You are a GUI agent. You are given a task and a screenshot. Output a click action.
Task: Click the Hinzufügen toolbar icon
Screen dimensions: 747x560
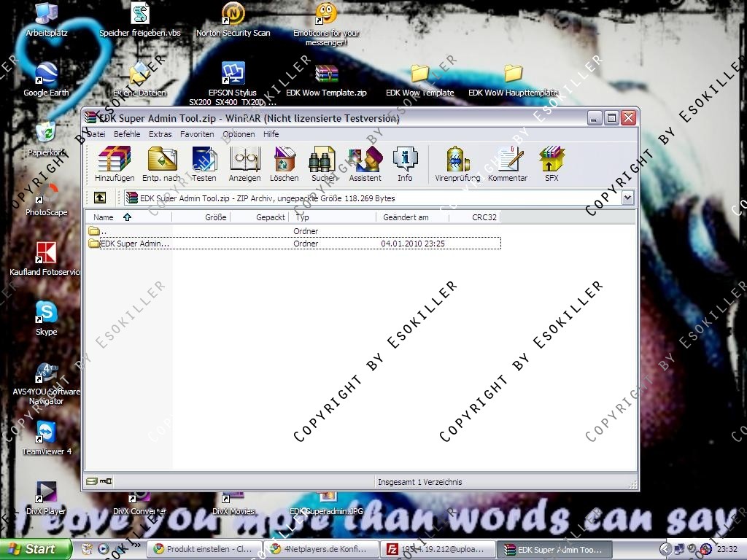(x=115, y=163)
